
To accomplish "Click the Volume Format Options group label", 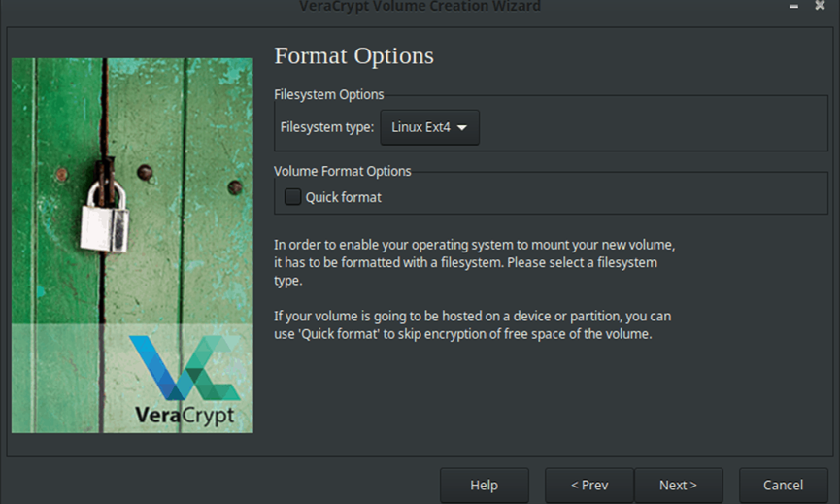I will click(x=343, y=171).
